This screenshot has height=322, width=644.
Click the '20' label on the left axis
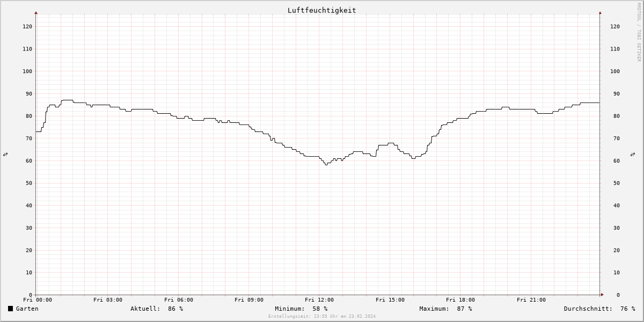coord(29,250)
